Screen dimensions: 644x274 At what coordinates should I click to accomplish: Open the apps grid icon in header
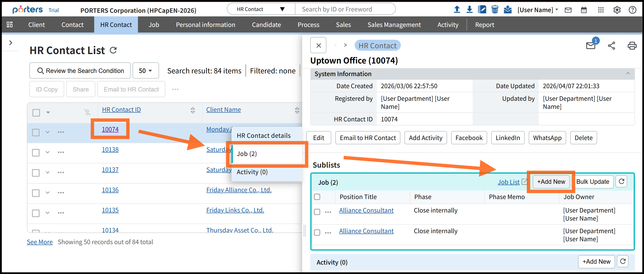(x=600, y=10)
